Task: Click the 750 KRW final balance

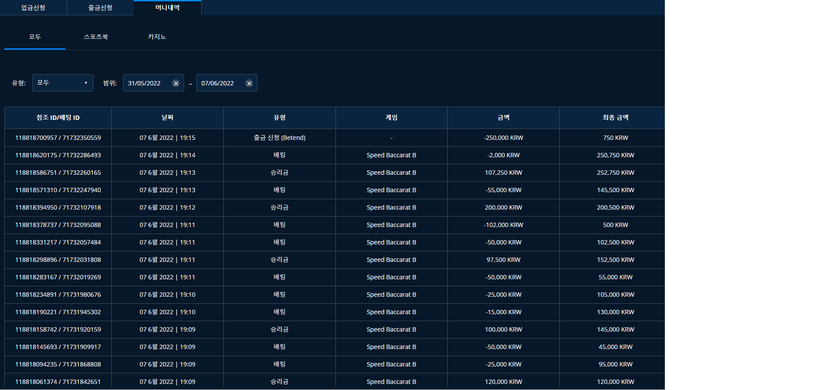Action: pyautogui.click(x=616, y=138)
